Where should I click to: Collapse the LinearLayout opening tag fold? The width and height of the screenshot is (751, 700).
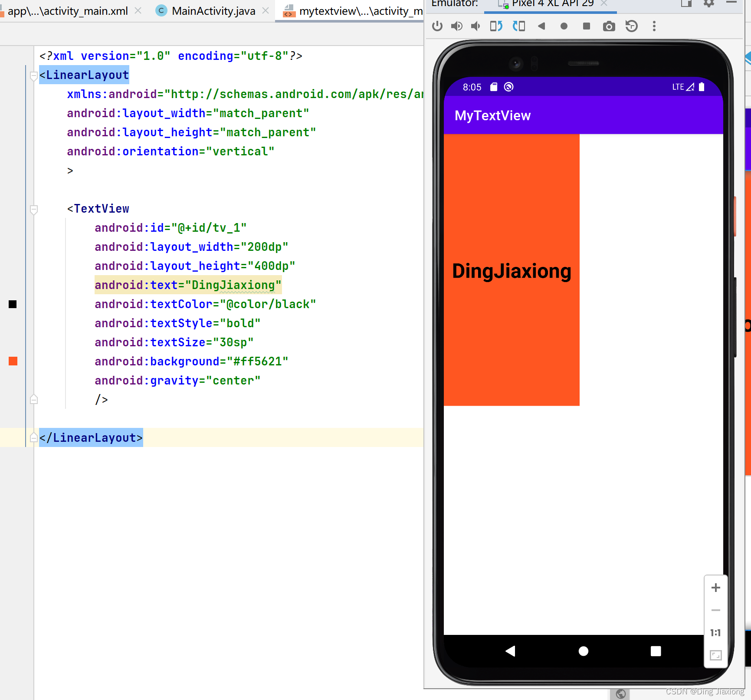point(33,76)
